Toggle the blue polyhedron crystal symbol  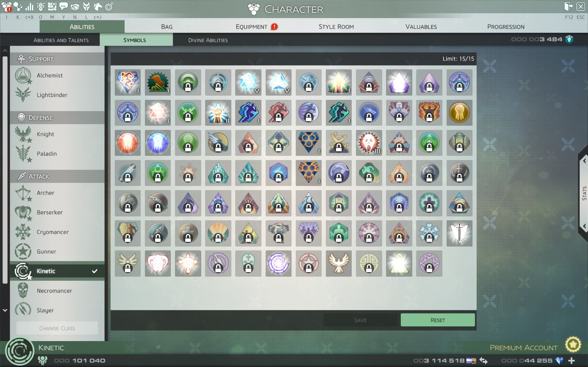tap(248, 83)
